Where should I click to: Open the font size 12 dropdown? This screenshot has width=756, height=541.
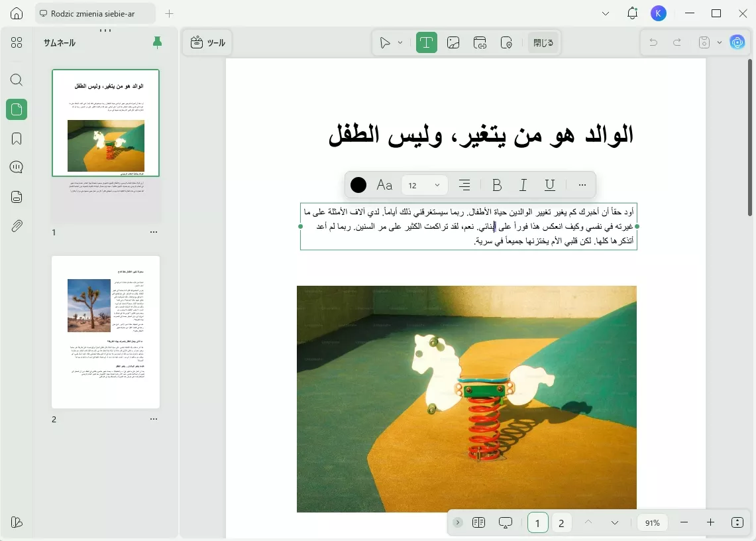tap(424, 186)
